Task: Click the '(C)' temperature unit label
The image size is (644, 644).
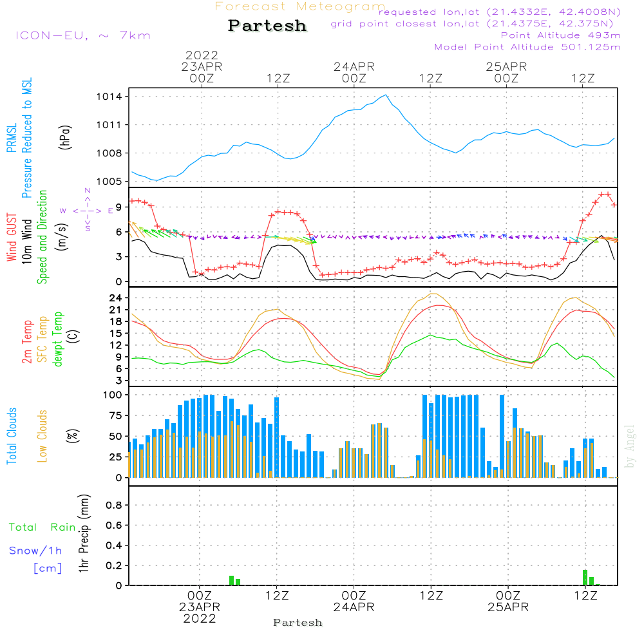Action: click(x=74, y=336)
